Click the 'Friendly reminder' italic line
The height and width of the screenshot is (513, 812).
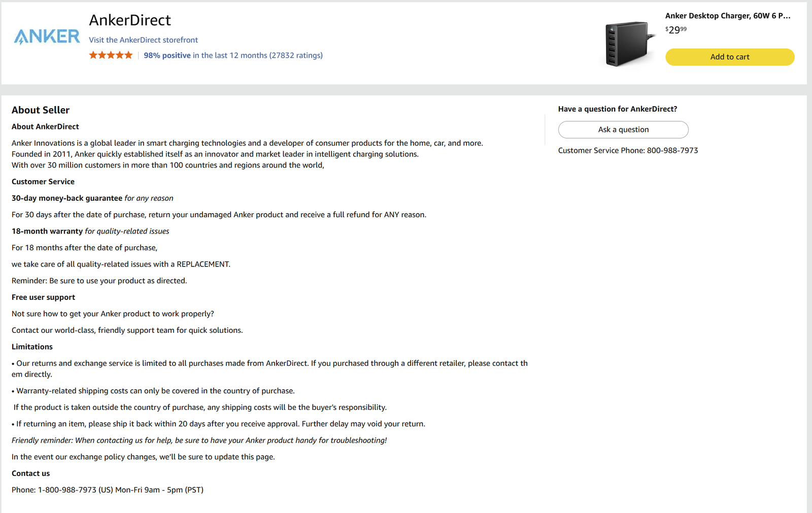(x=199, y=440)
